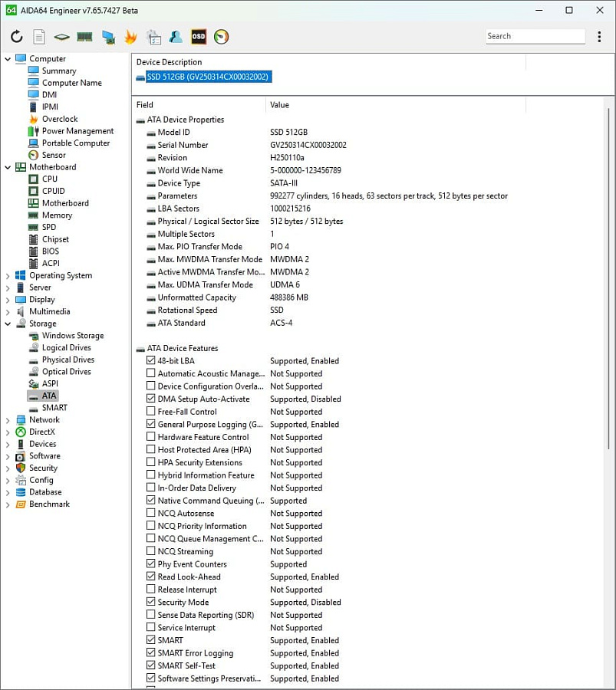Open the SPD page
Image resolution: width=616 pixels, height=690 pixels.
coord(49,227)
